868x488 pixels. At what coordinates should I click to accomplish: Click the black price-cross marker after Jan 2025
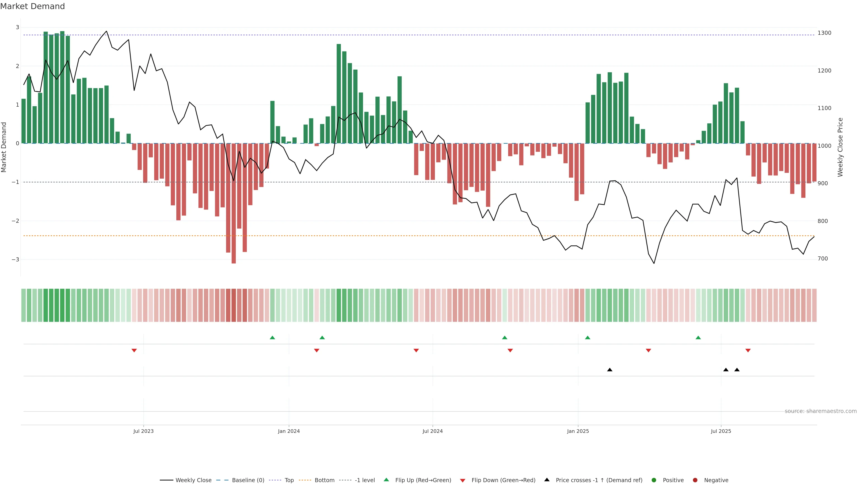[610, 370]
